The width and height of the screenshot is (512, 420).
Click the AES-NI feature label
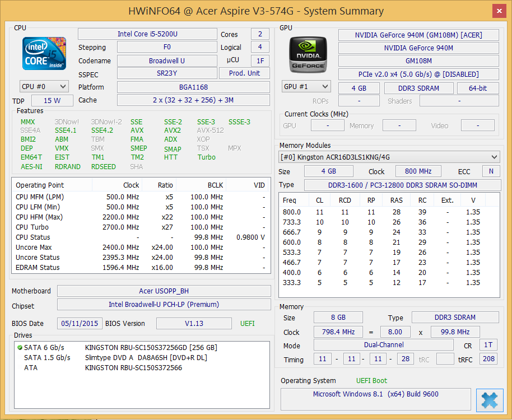(32, 167)
